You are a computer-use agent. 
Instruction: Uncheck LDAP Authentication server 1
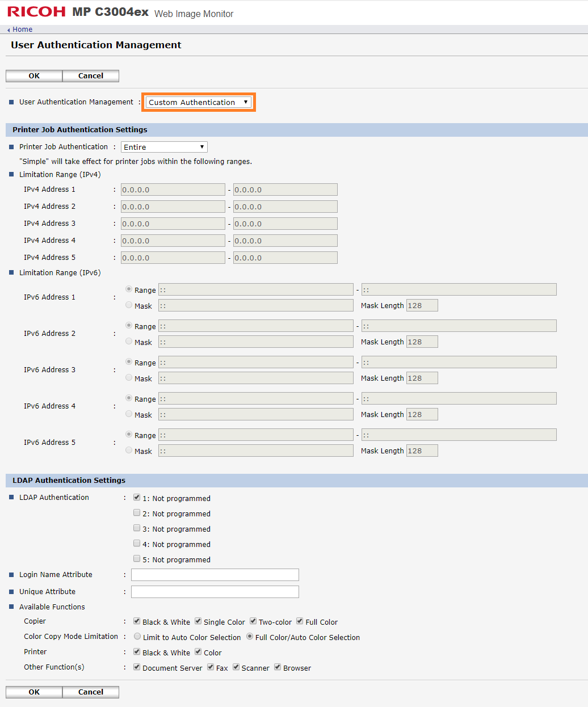pyautogui.click(x=136, y=496)
